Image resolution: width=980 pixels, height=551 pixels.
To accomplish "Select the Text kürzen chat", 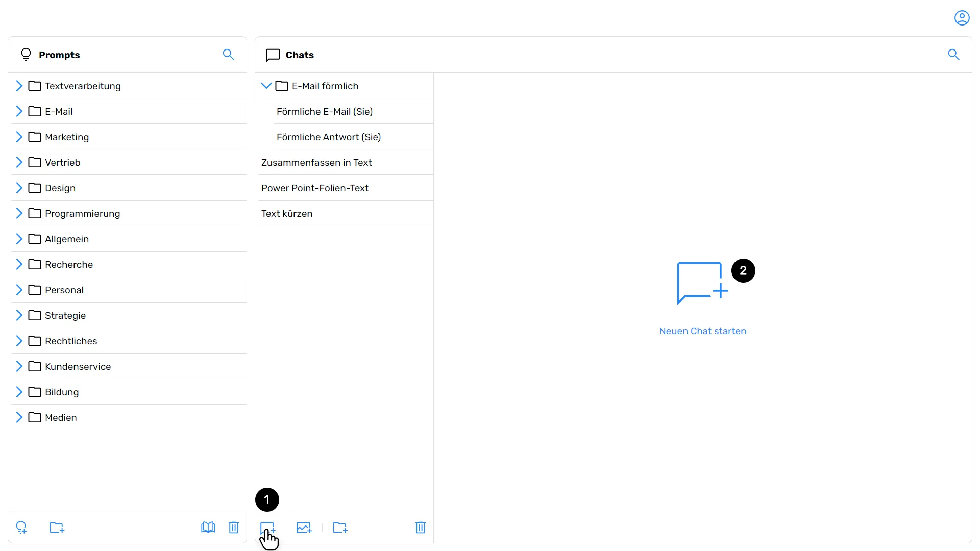I will pyautogui.click(x=287, y=213).
